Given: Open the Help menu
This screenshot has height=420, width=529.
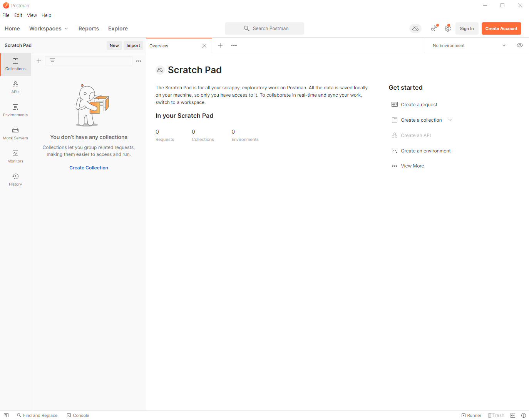Looking at the screenshot, I should 47,15.
